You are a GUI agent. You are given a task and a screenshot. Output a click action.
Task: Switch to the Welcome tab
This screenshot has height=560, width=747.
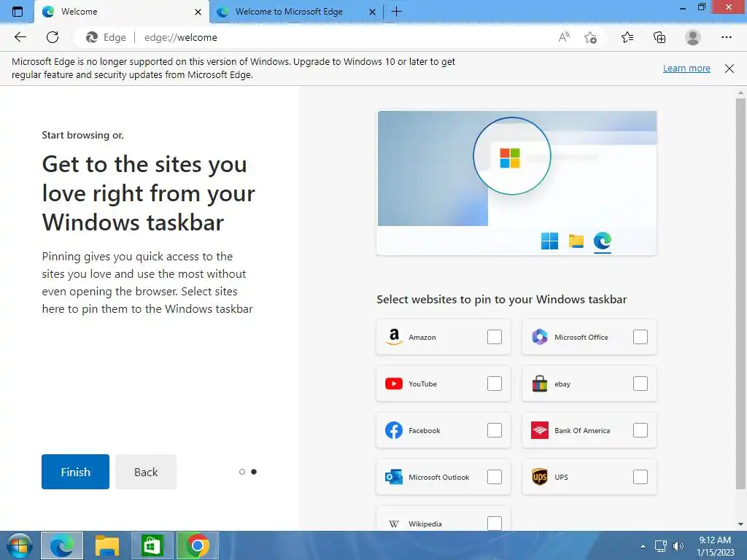click(x=122, y=12)
